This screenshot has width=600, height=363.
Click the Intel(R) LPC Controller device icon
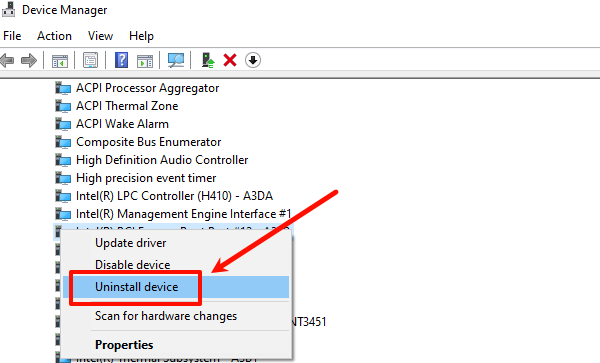[x=63, y=196]
